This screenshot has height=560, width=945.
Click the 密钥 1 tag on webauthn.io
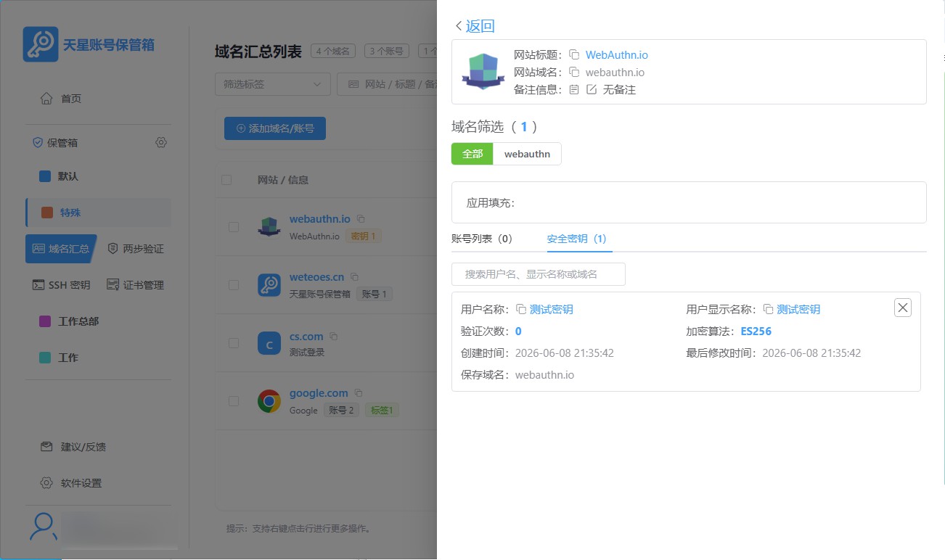coord(364,236)
